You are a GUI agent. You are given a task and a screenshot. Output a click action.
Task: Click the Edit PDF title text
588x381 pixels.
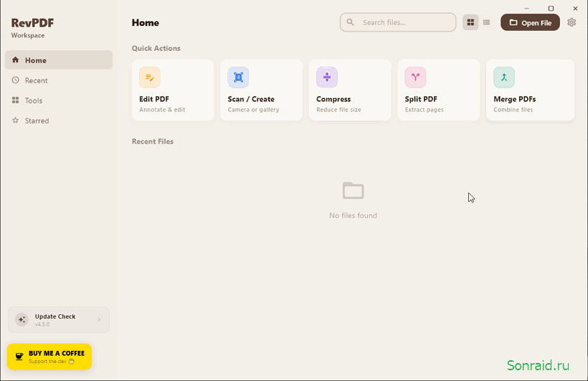pos(154,99)
